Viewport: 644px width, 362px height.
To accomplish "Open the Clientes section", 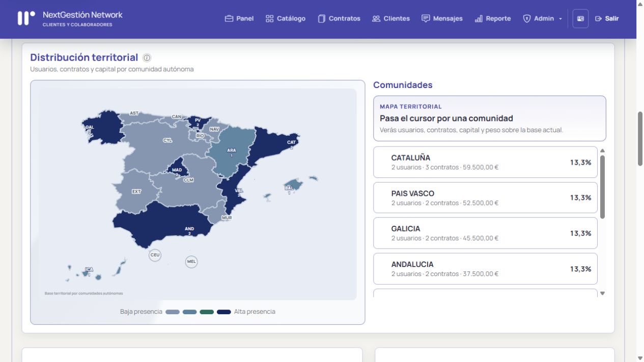I will (x=391, y=18).
